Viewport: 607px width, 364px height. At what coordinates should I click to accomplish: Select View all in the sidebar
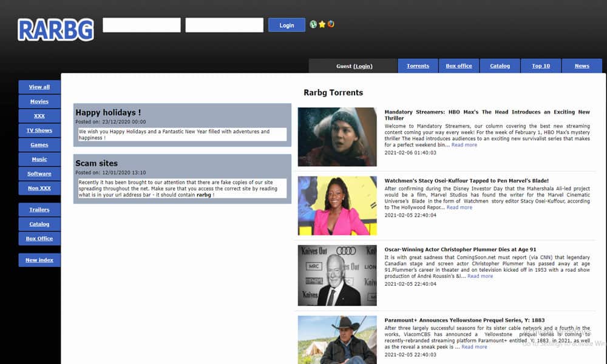pos(39,87)
